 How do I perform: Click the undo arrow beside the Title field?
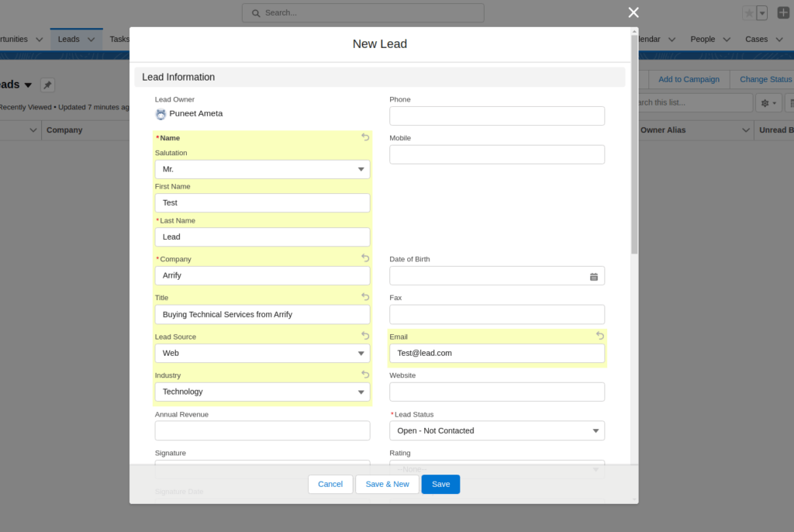click(364, 296)
